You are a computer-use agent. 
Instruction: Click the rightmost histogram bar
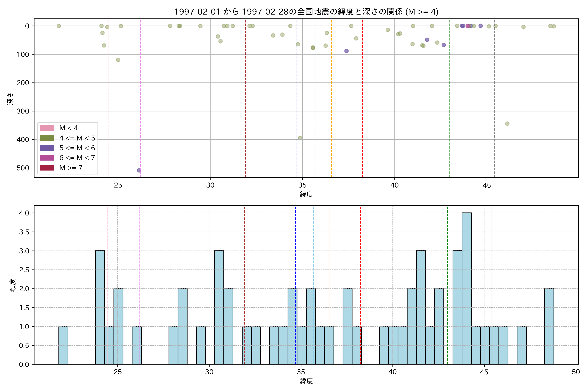click(x=549, y=326)
